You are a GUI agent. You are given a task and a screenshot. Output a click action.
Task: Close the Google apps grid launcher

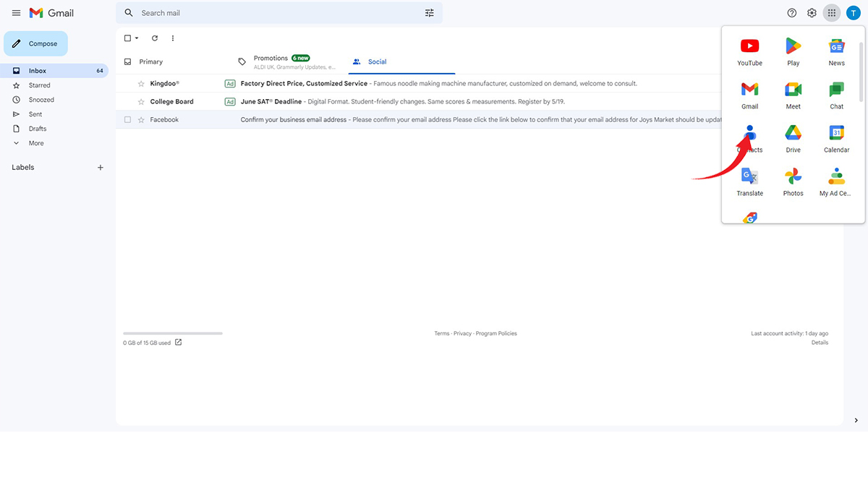click(x=832, y=13)
